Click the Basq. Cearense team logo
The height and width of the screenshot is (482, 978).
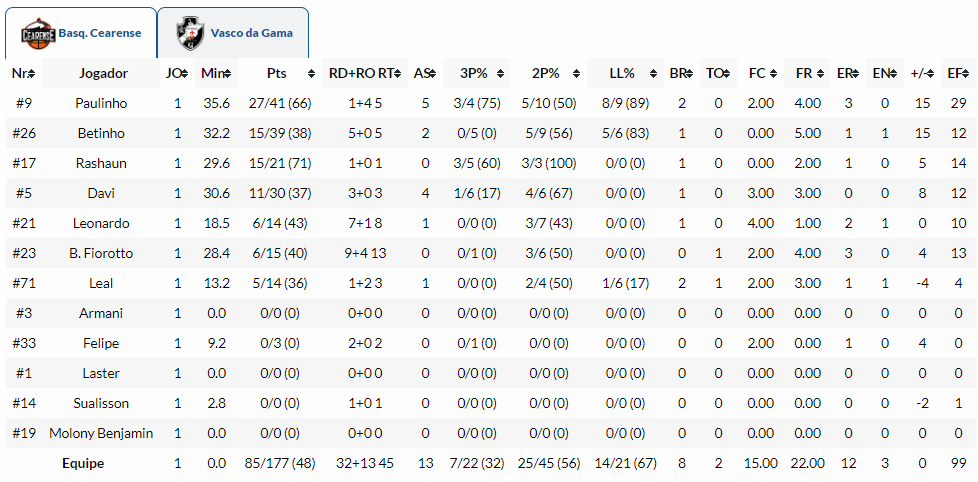pos(38,33)
